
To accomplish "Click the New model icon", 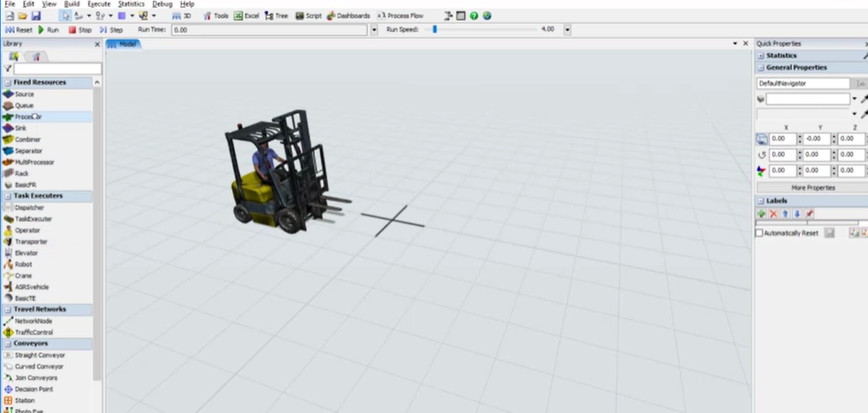I will pyautogui.click(x=9, y=16).
